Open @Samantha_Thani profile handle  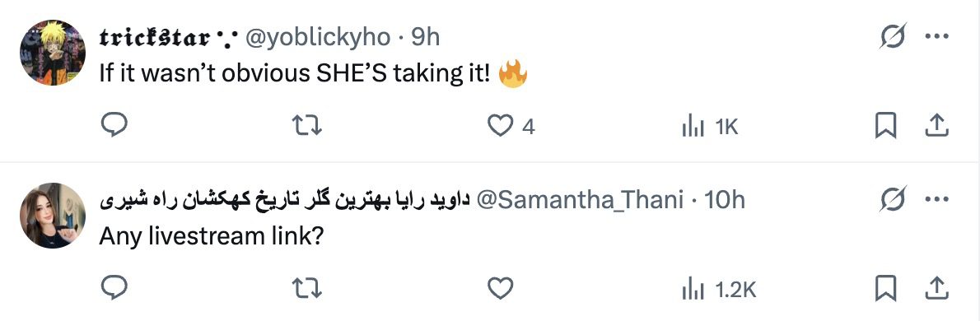[x=580, y=200]
